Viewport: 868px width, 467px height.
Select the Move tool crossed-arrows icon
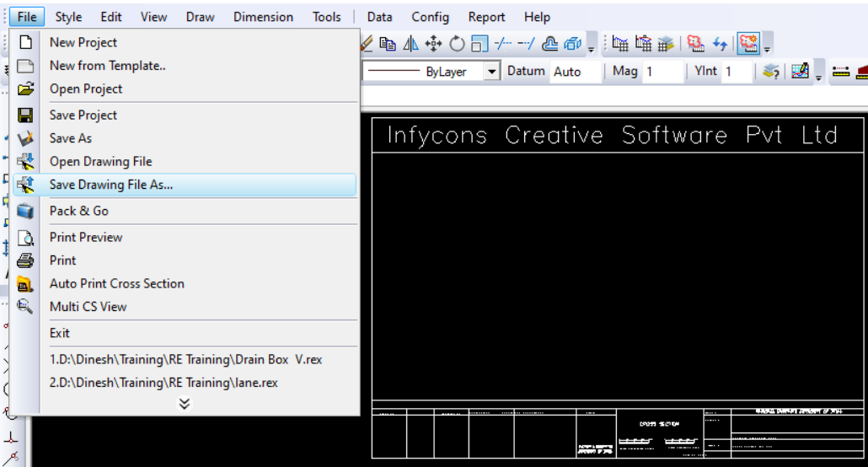(x=434, y=44)
